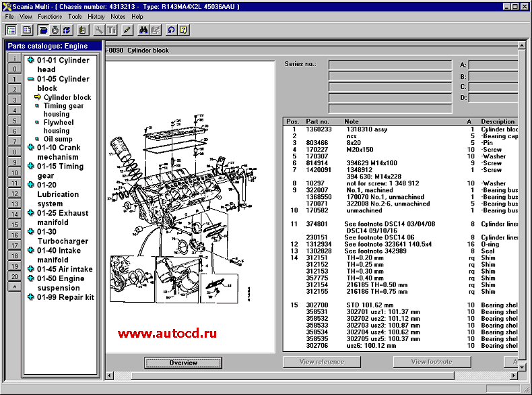Open the Notes menu
This screenshot has height=395, width=532.
[118, 16]
